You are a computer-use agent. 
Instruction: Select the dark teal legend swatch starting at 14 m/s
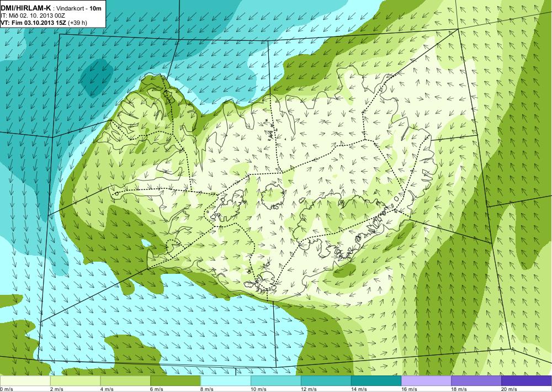376,381
